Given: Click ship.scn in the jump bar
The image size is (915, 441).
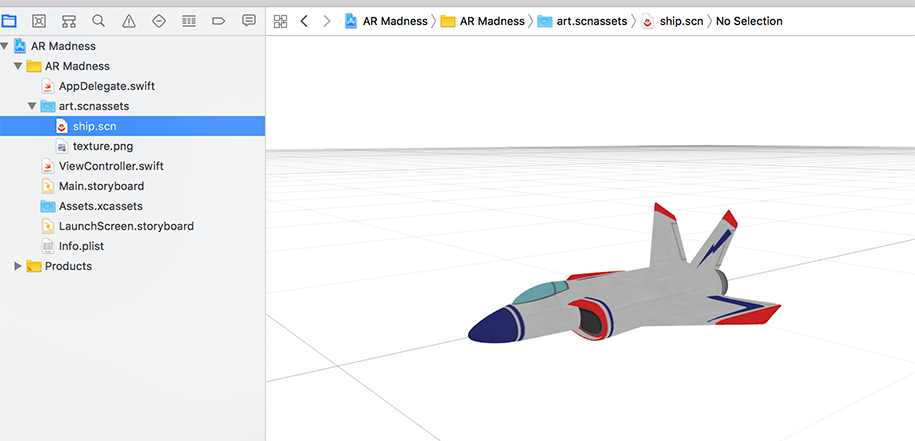Looking at the screenshot, I should point(672,22).
